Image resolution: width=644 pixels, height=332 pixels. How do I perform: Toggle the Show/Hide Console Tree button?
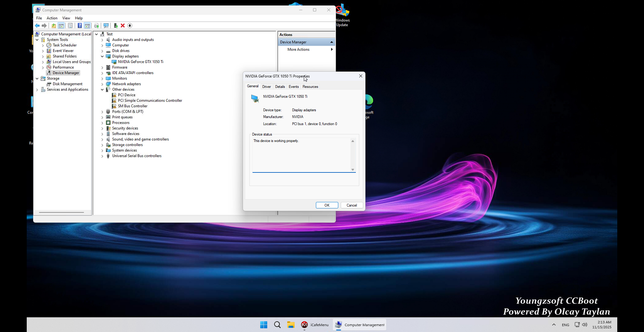point(61,26)
